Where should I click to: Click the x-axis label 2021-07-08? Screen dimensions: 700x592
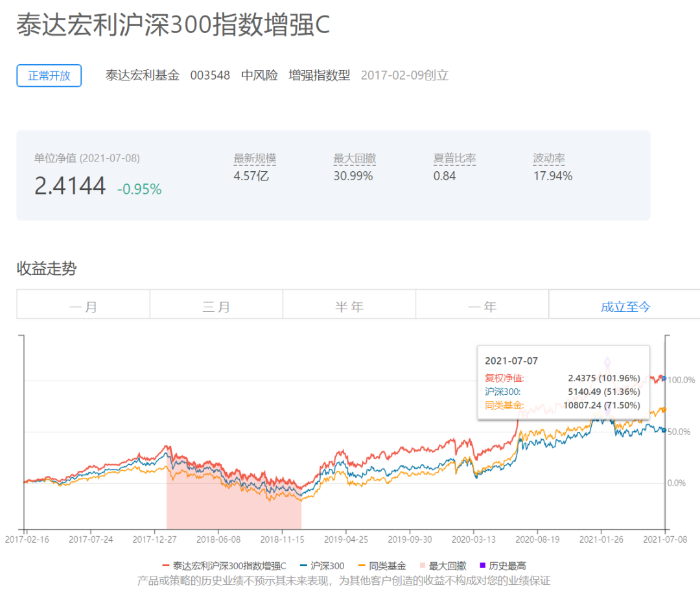coord(665,539)
